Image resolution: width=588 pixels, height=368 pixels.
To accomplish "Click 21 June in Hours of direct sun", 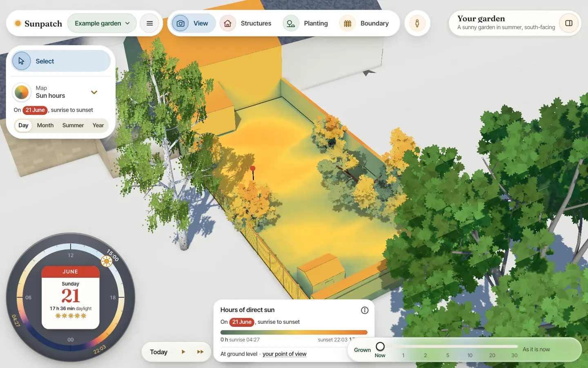I will 242,322.
